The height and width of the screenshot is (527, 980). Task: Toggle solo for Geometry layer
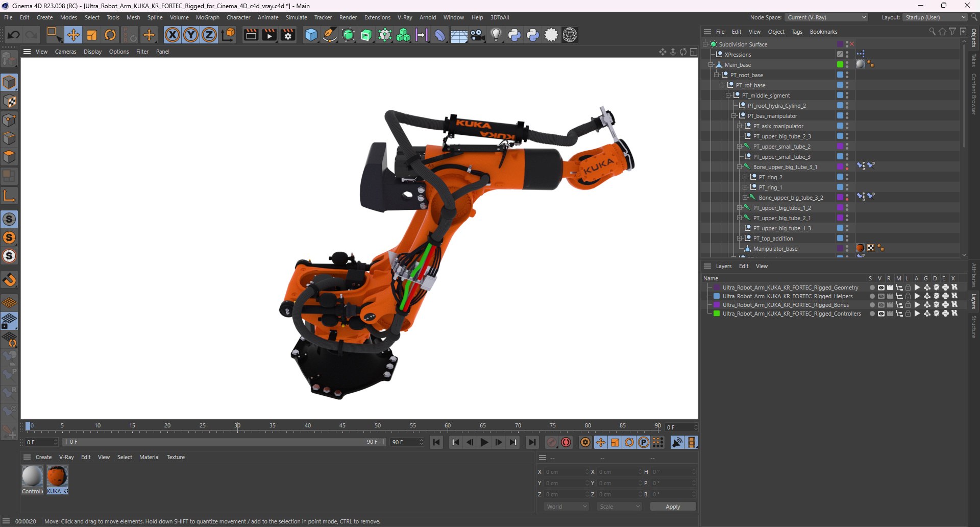(x=872, y=288)
